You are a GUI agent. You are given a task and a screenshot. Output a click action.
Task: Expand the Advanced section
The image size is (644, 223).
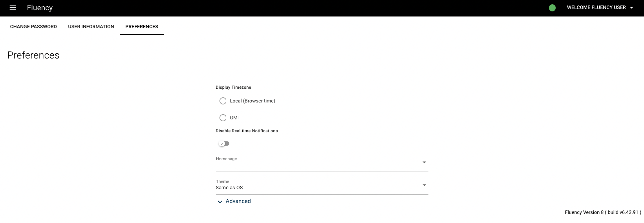pos(234,201)
